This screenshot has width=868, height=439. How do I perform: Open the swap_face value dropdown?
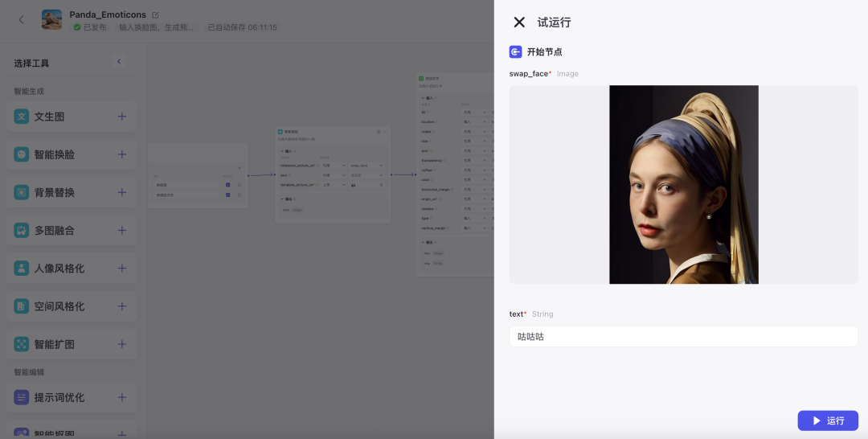(366, 166)
